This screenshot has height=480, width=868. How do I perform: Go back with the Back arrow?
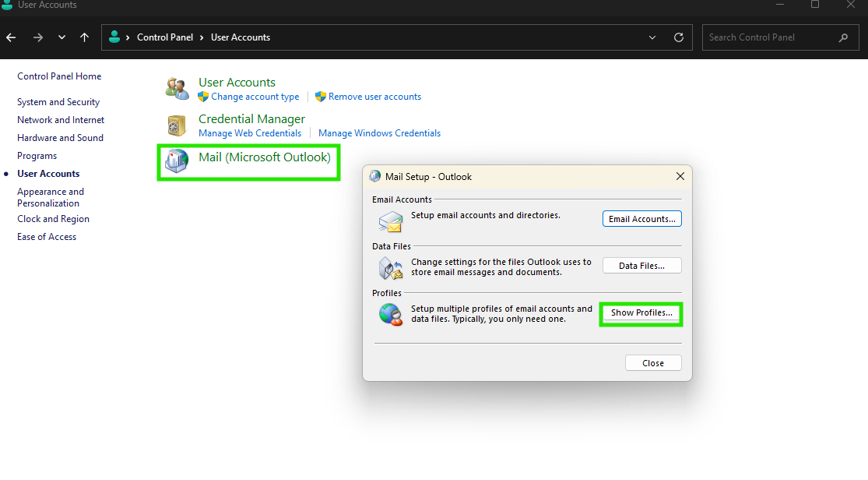(x=11, y=37)
